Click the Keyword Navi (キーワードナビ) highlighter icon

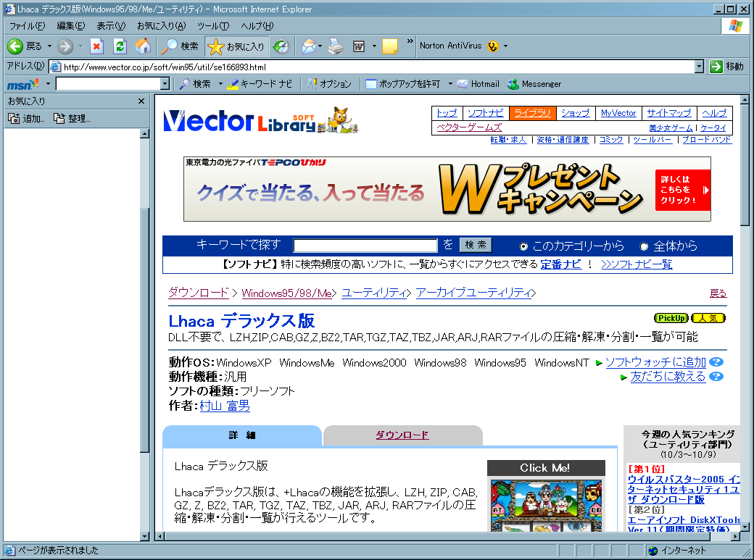click(x=233, y=84)
